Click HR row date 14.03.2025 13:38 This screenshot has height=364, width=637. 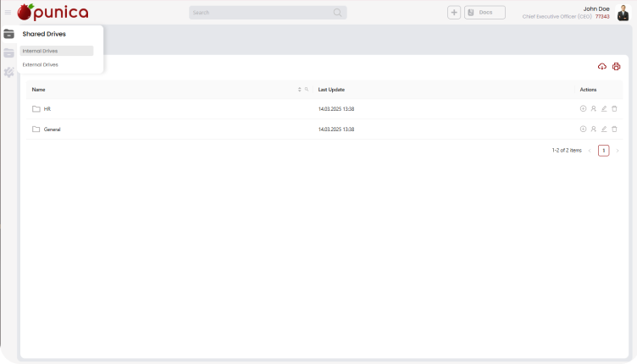point(336,109)
